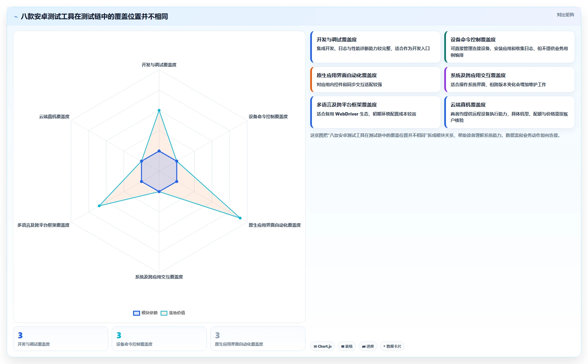
Task: Click the Chart.js tag icon
Action: 315,347
